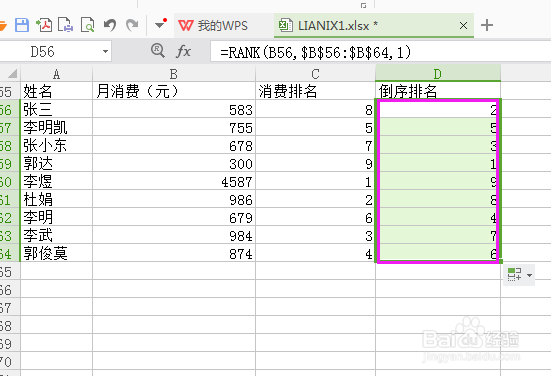
Task: Redo the last undone action
Action: click(132, 25)
